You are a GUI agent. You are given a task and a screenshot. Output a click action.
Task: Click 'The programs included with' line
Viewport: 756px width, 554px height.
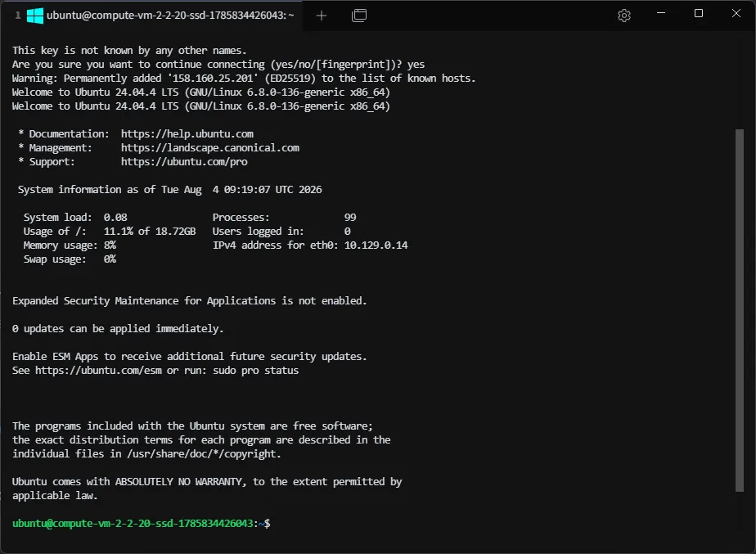(x=192, y=426)
